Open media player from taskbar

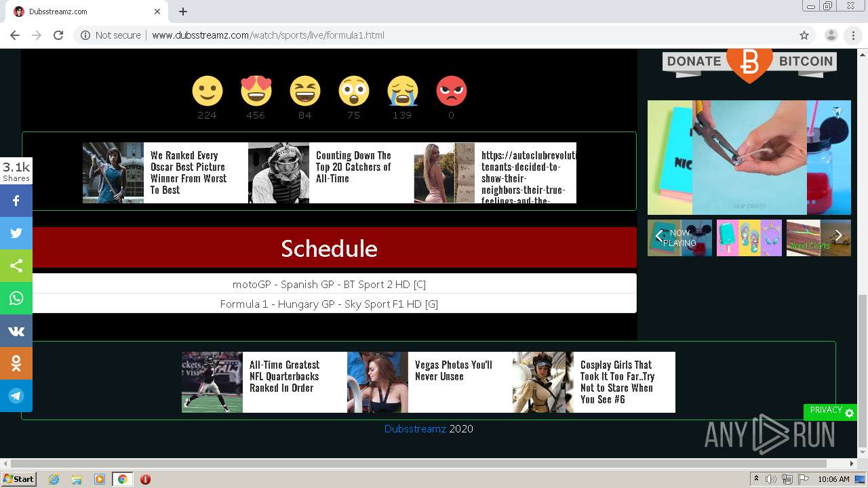(99, 479)
